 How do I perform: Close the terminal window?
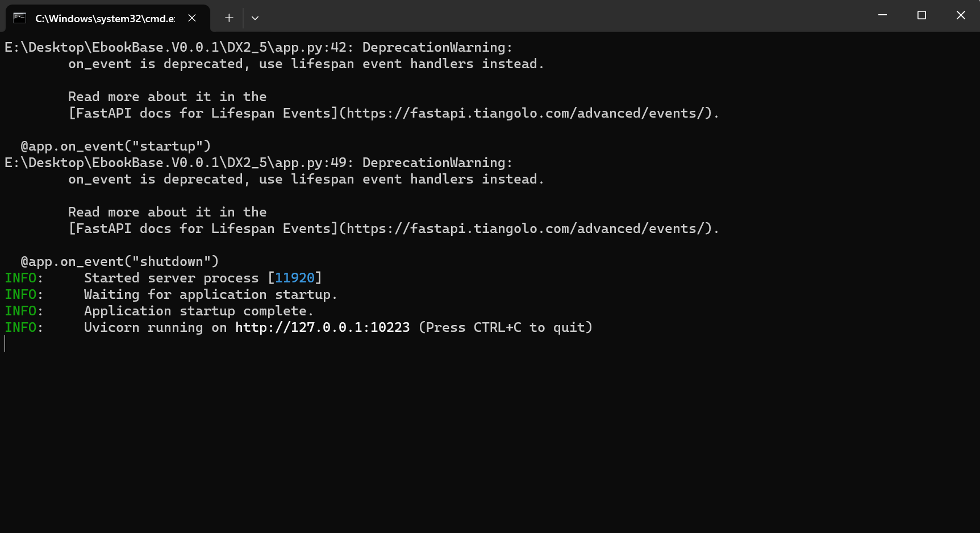961,15
